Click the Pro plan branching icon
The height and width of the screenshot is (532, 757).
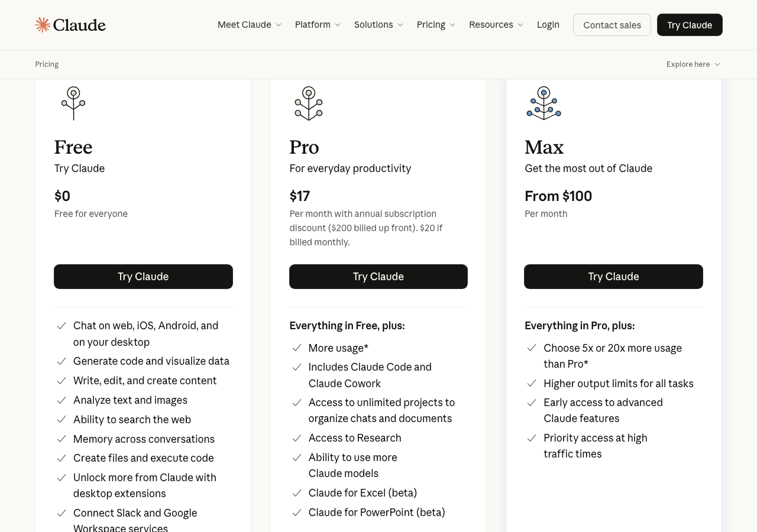coord(309,103)
